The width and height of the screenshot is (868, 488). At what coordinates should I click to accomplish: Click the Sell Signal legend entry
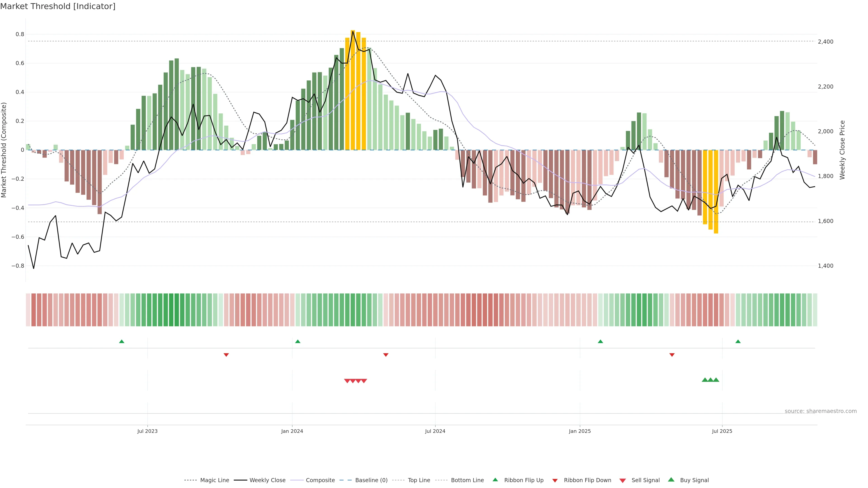point(645,480)
